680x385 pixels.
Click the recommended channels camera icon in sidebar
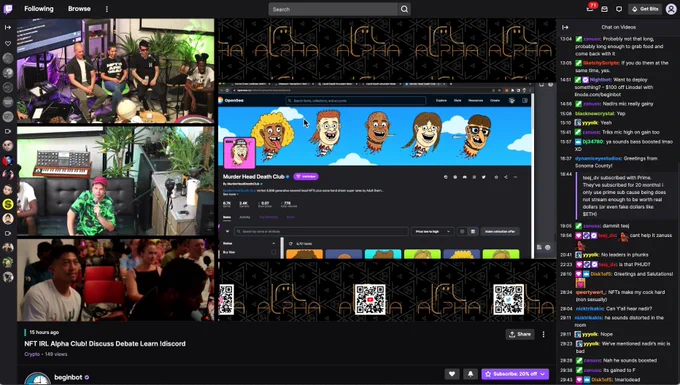coord(8,131)
